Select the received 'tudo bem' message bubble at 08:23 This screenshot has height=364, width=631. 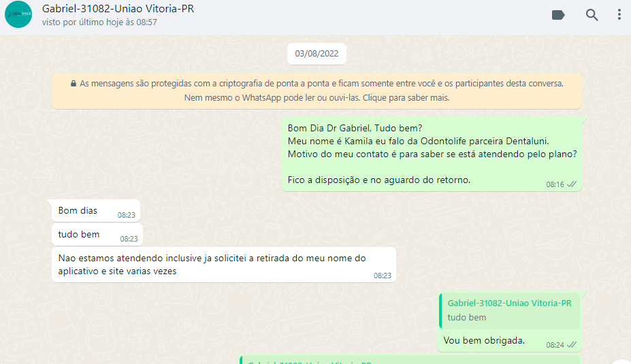pyautogui.click(x=97, y=234)
